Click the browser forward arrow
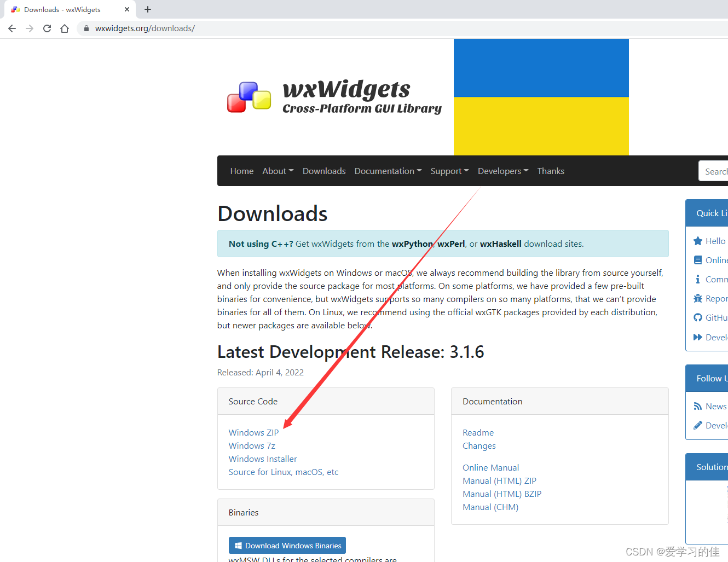The height and width of the screenshot is (562, 728). coord(30,28)
